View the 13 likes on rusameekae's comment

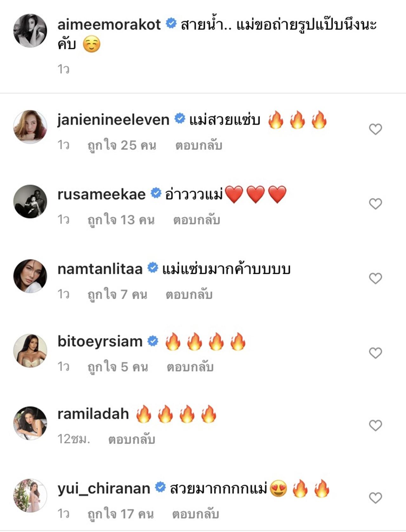pyautogui.click(x=121, y=220)
